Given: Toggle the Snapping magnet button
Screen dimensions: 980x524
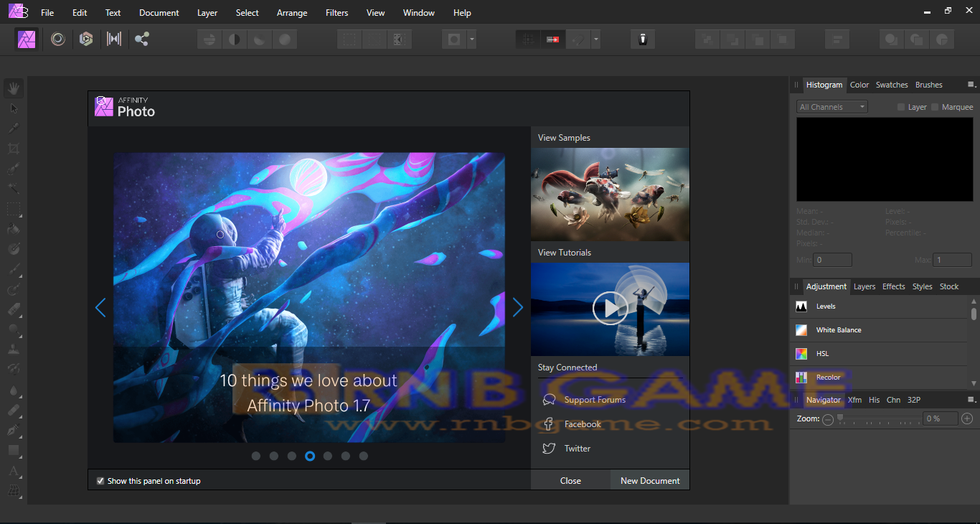Looking at the screenshot, I should [x=577, y=39].
